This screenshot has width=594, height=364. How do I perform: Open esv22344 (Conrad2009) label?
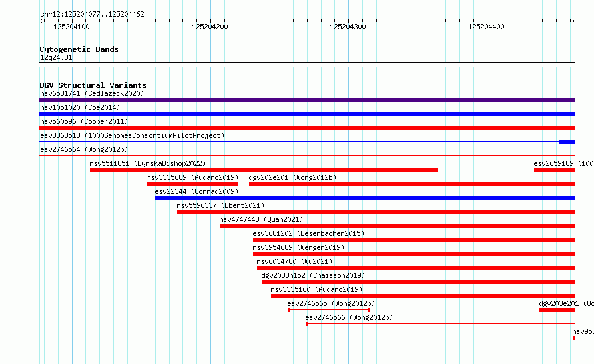tap(196, 191)
